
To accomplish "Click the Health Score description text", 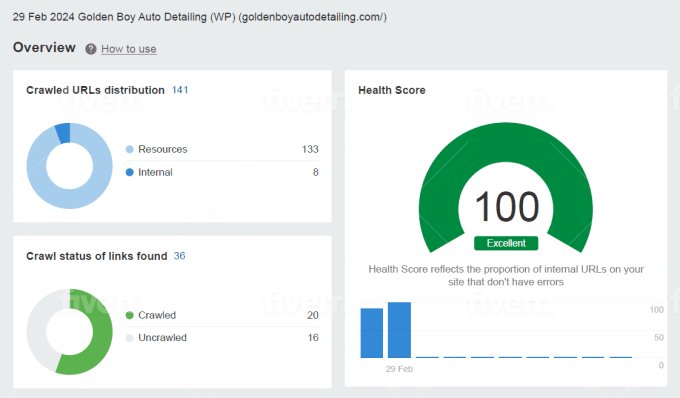I will 506,275.
